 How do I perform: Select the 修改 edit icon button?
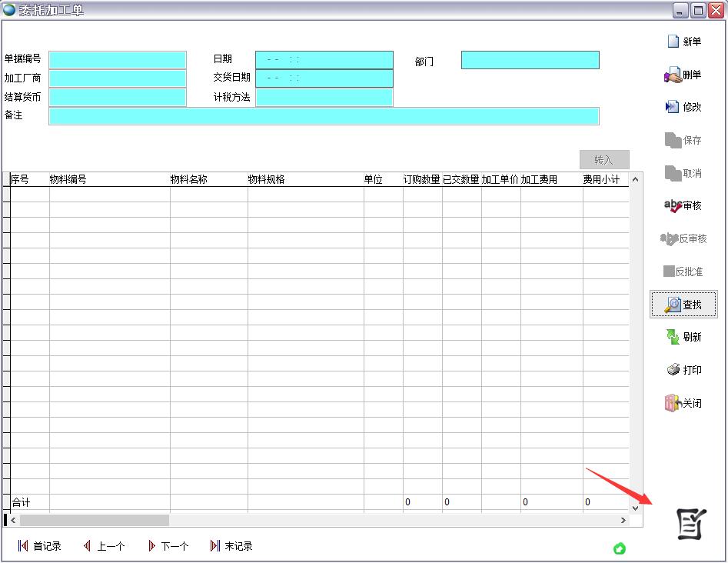click(x=683, y=107)
